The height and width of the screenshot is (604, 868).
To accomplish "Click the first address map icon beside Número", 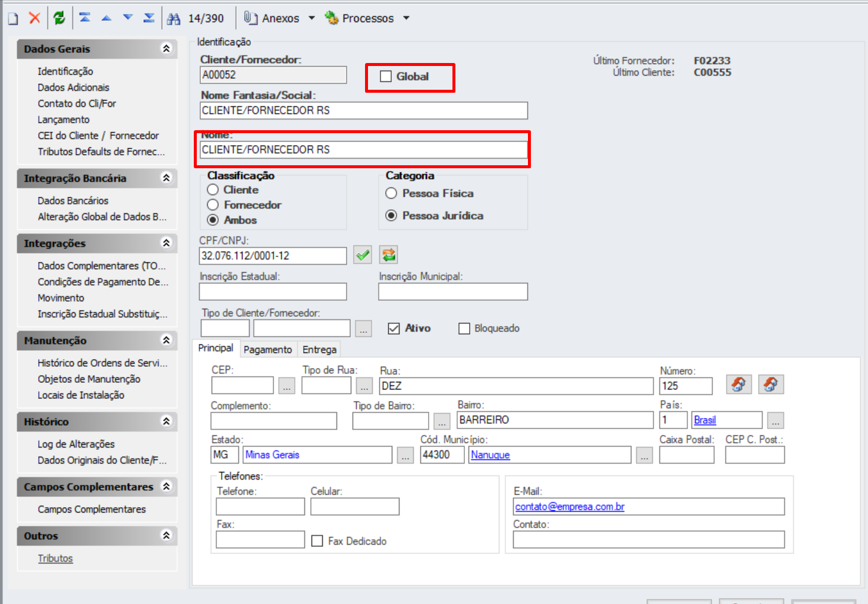I will coord(739,385).
